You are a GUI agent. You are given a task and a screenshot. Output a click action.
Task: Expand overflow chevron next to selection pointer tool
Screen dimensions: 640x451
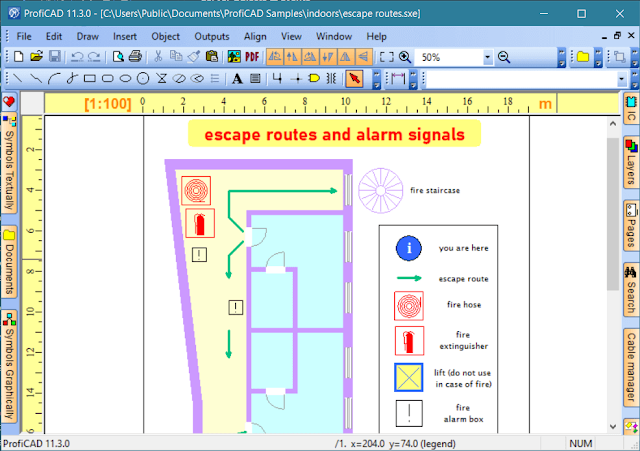377,79
